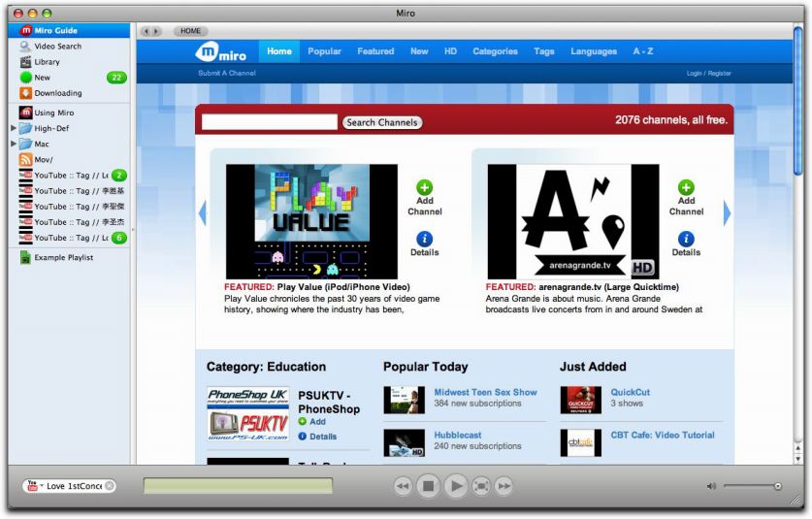Click the PSUKTV PhoneShop UK thumbnail
812x519 pixels.
click(248, 414)
